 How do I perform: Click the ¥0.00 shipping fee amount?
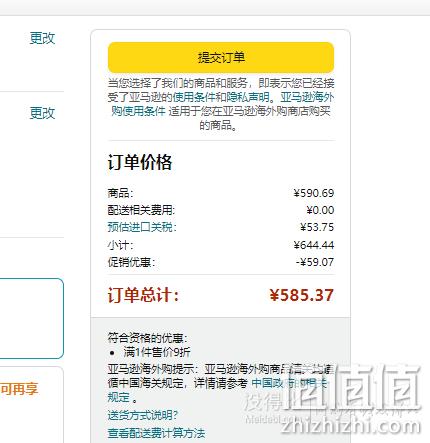(x=320, y=210)
